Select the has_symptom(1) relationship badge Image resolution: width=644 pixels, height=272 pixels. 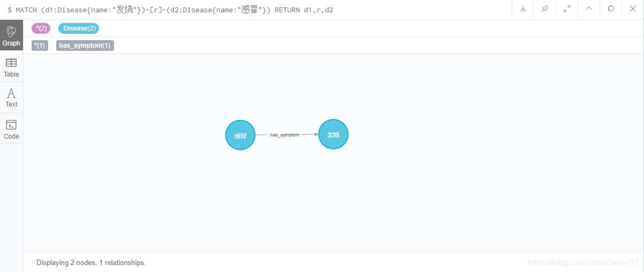click(x=85, y=46)
